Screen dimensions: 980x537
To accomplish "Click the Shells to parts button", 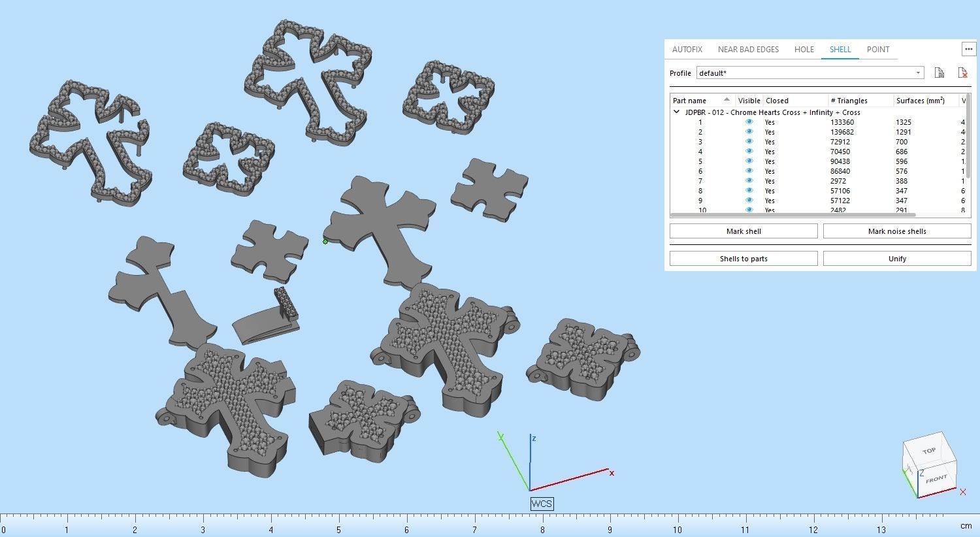I will (x=743, y=259).
